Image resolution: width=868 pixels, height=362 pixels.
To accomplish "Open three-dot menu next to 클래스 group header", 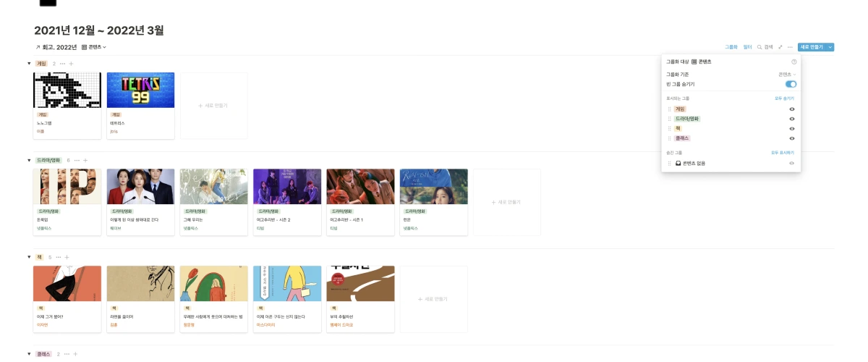I will pos(67,354).
